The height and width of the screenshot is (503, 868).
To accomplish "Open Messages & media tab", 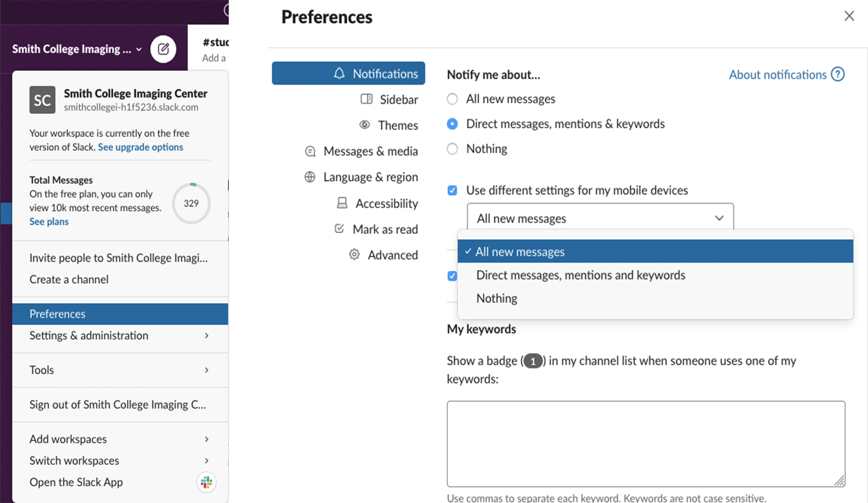I will (361, 151).
